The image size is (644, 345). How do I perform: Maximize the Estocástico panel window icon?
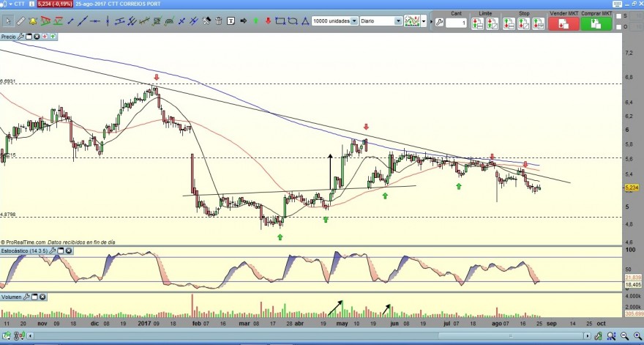[61, 251]
